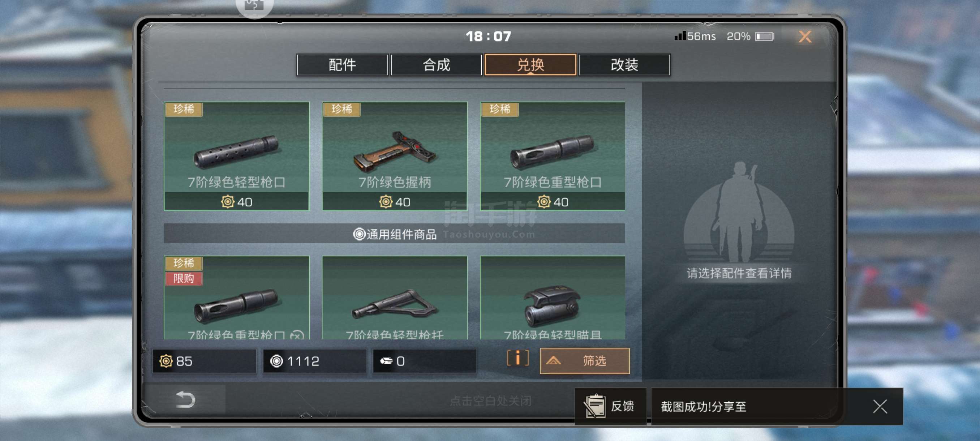Select the 7阶绿色握柄 item
Image resolution: width=980 pixels, height=441 pixels.
pyautogui.click(x=395, y=156)
